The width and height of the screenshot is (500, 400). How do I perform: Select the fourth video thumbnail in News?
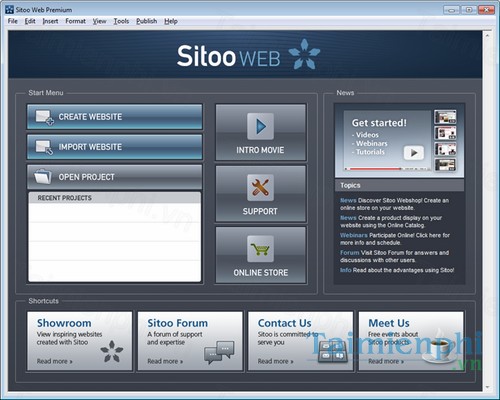pos(445,165)
